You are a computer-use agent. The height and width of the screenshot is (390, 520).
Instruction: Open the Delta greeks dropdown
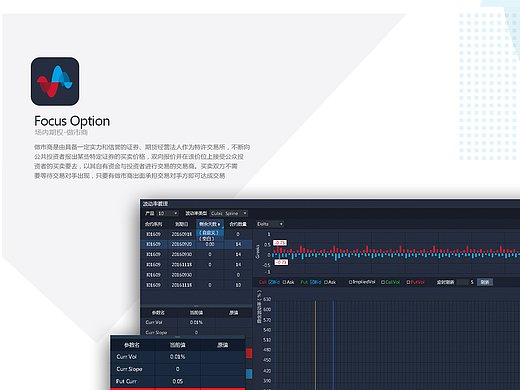270,224
